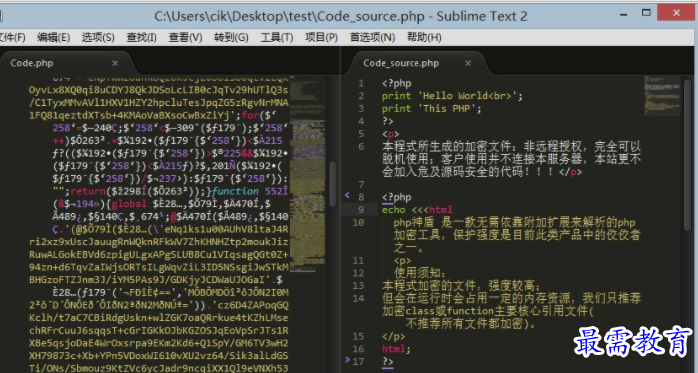Click the closing ?> on line 17

[x=388, y=361]
